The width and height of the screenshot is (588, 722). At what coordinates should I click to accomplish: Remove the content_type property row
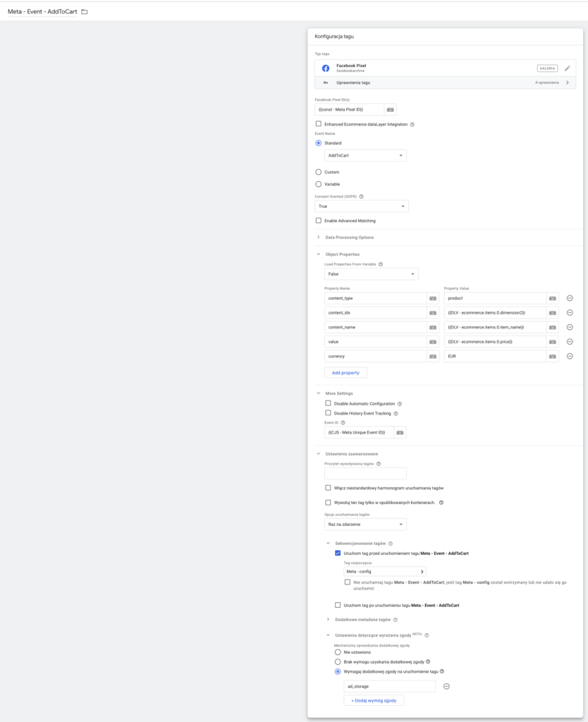(x=570, y=298)
